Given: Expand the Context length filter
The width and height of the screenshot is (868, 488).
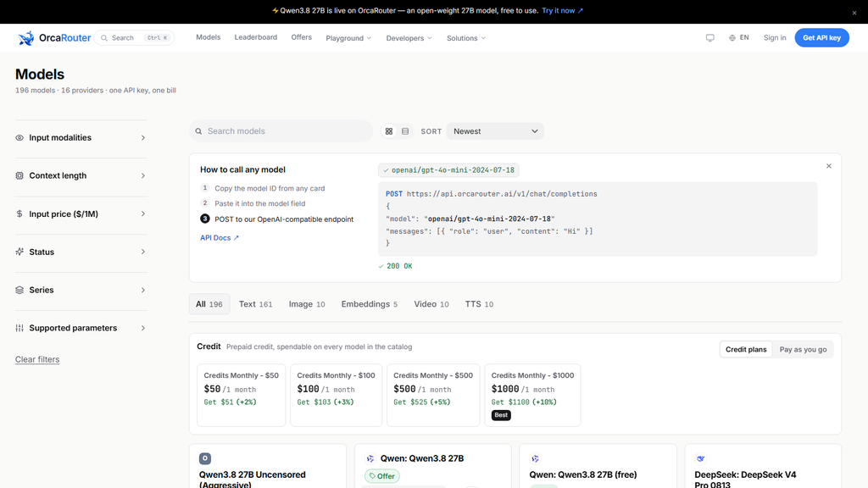Looking at the screenshot, I should [81, 175].
